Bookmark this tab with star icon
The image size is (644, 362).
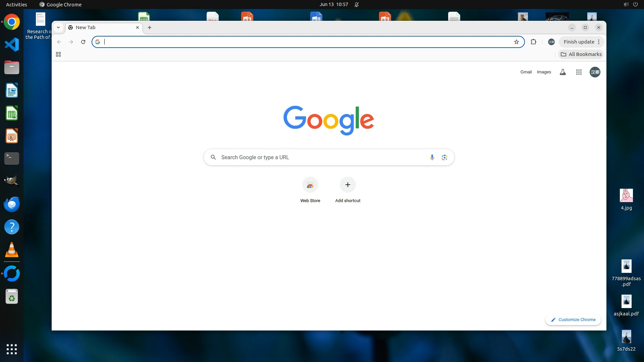click(517, 42)
